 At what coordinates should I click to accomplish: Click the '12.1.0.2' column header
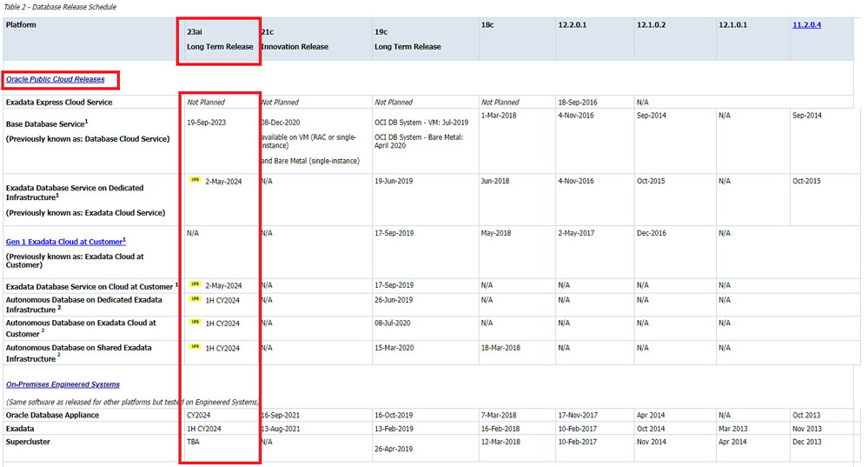pos(651,25)
